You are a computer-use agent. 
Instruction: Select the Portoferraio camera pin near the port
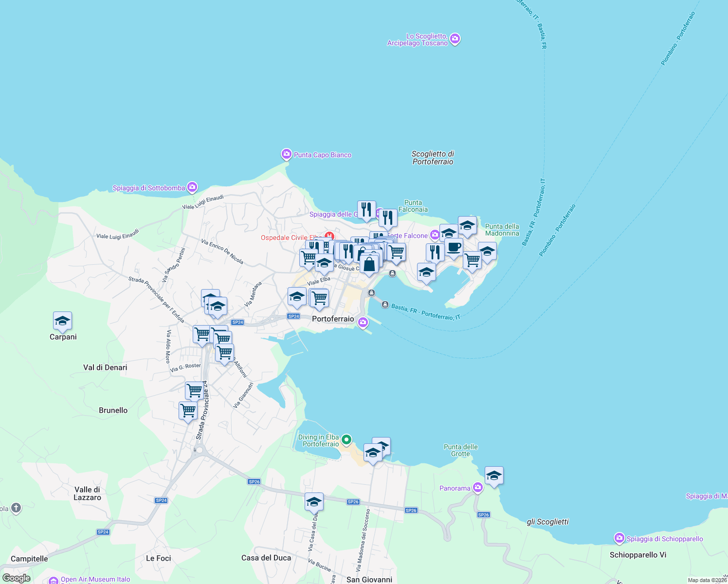point(363,322)
